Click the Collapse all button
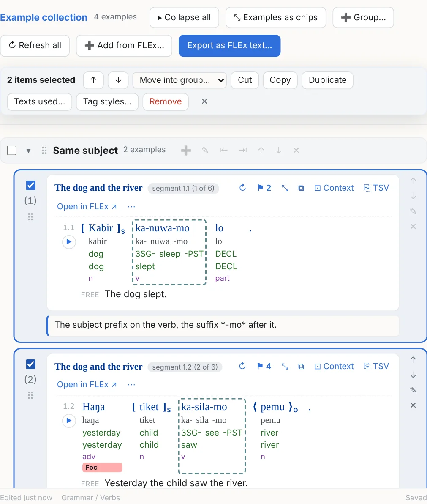This screenshot has height=504, width=427. point(184,17)
